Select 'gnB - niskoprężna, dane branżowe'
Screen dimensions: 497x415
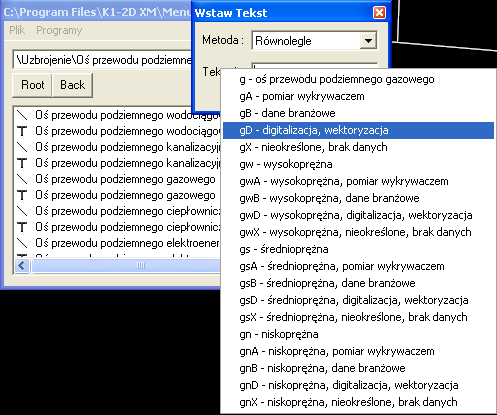point(358,368)
